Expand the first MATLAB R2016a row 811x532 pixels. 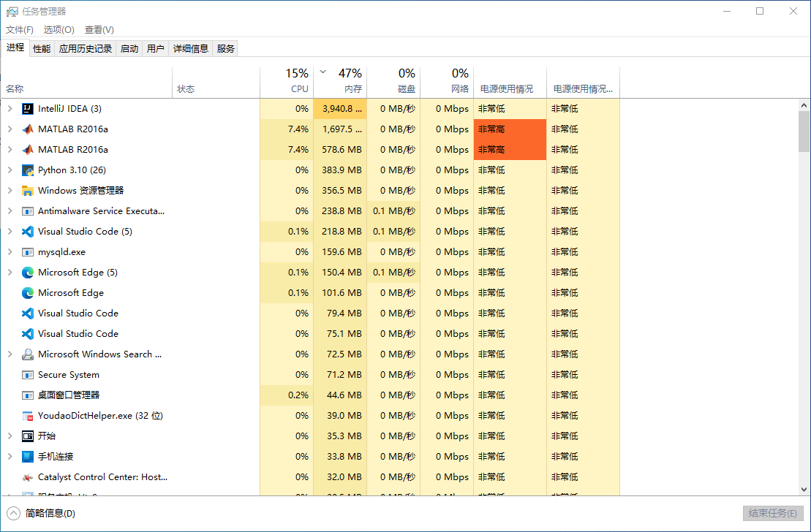10,129
